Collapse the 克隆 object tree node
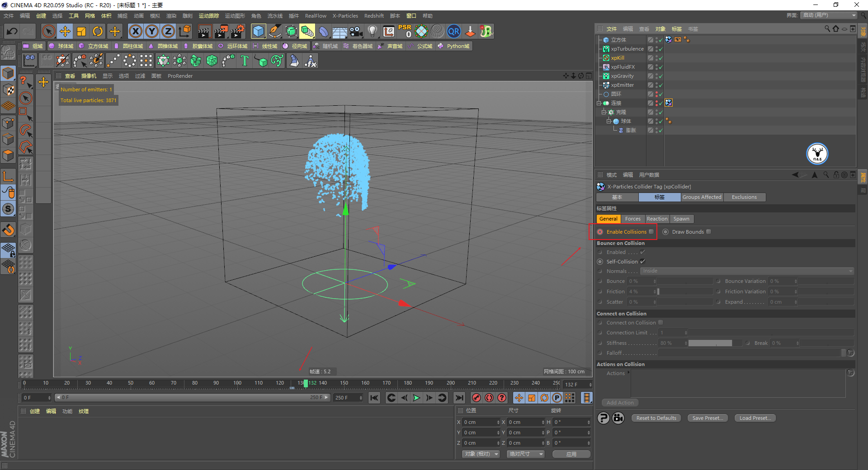This screenshot has width=868, height=470. click(604, 112)
